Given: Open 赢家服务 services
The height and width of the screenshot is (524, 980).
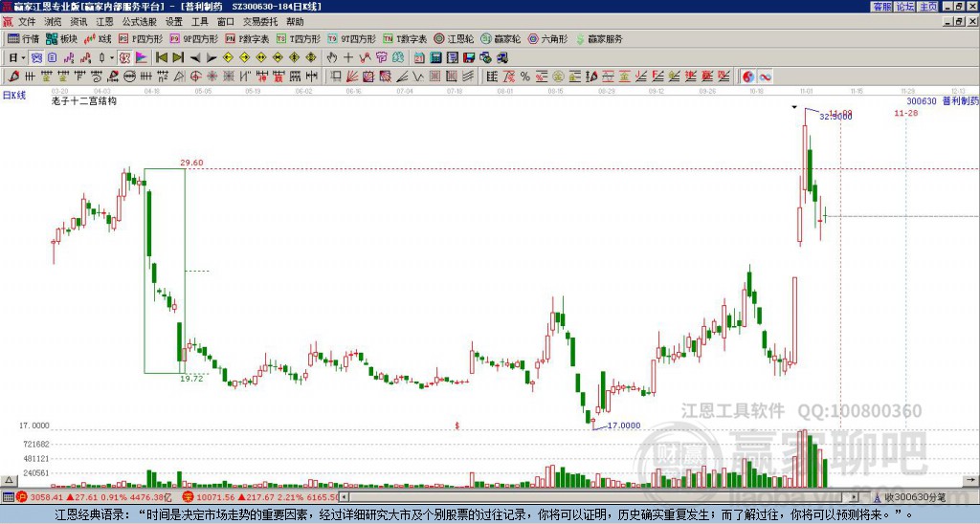Looking at the screenshot, I should [599, 38].
